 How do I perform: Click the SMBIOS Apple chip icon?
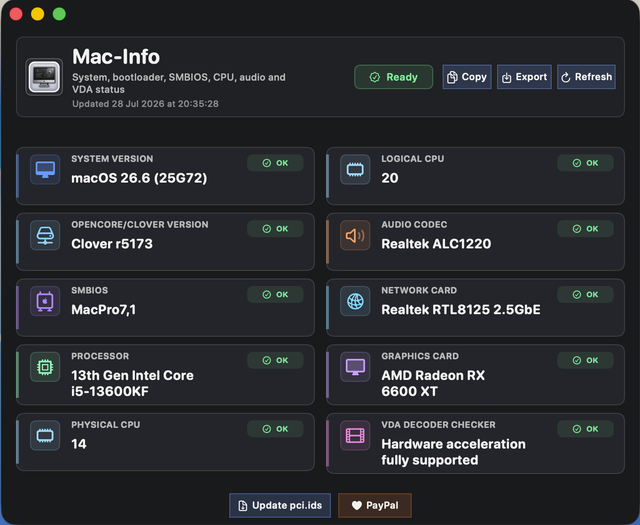click(45, 301)
